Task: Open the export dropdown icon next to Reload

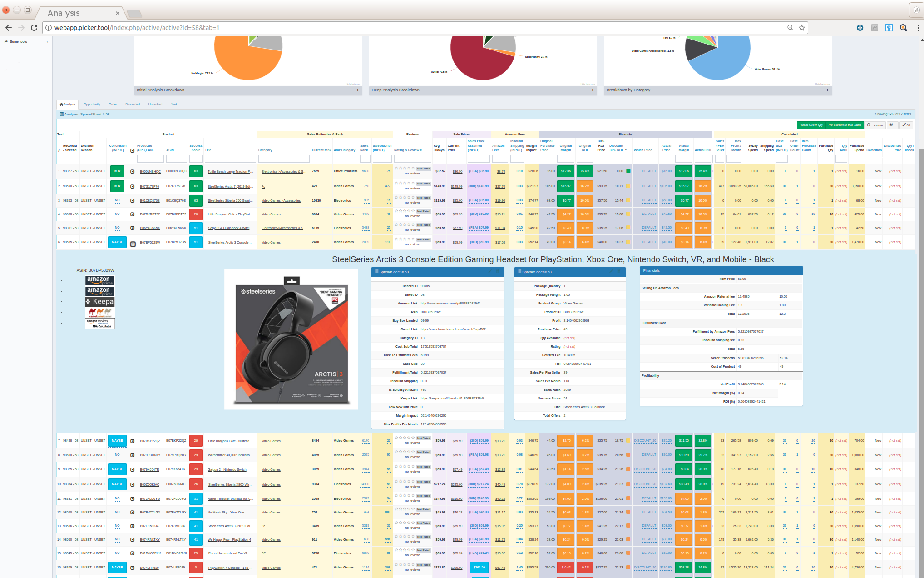Action: point(892,125)
